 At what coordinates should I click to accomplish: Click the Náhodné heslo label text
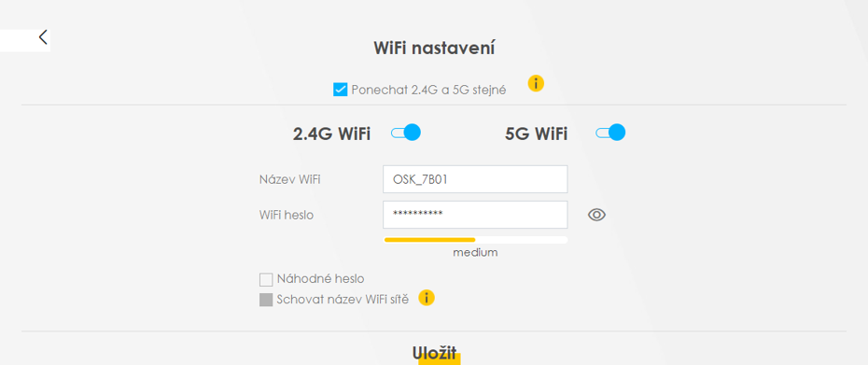(x=320, y=278)
